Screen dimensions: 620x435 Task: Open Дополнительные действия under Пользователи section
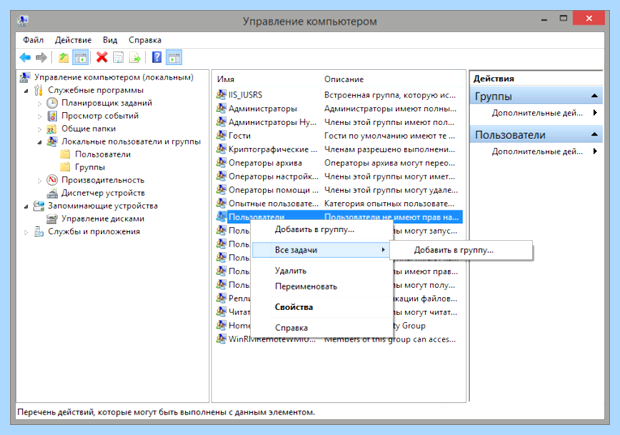click(x=537, y=151)
